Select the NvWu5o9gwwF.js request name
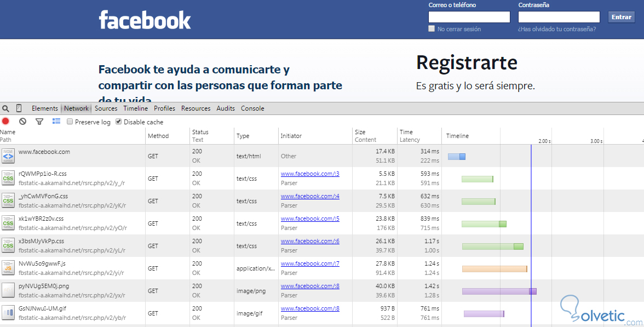Viewport: 644px width, 327px height. [42, 263]
